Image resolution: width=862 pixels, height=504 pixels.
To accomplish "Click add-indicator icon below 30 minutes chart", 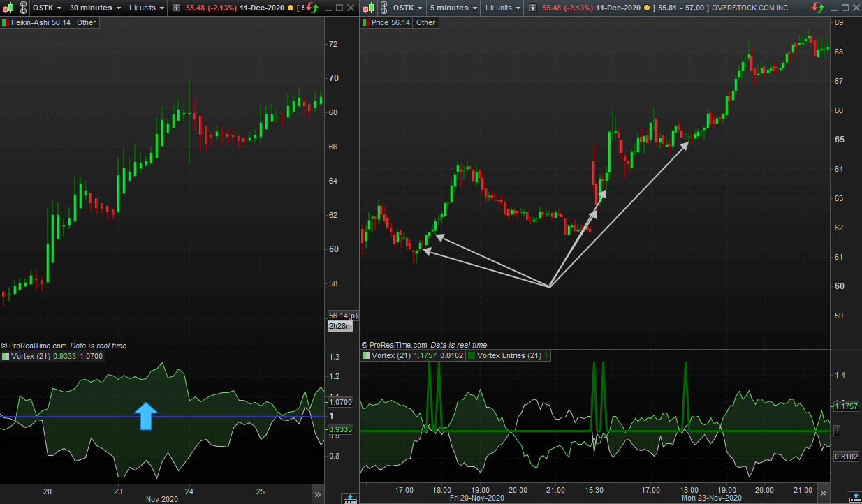I will click(349, 498).
